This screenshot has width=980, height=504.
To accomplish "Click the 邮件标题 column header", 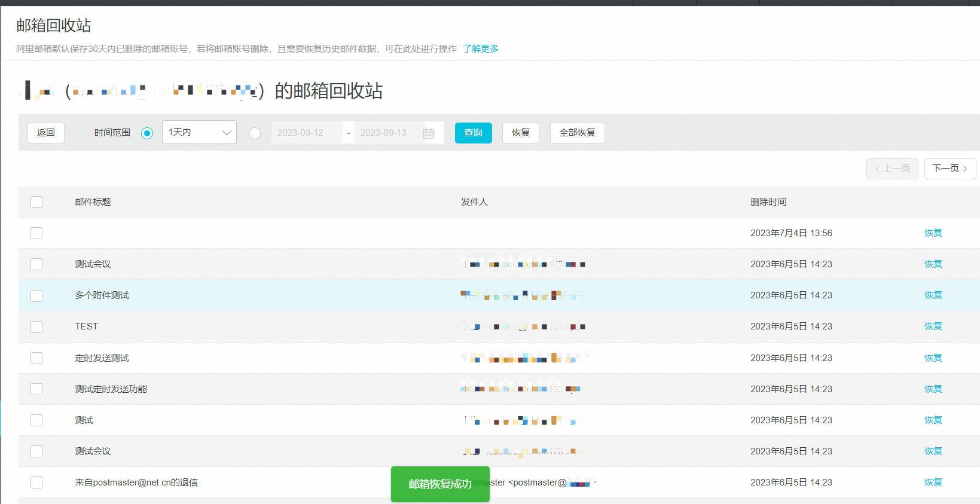I will pyautogui.click(x=93, y=202).
